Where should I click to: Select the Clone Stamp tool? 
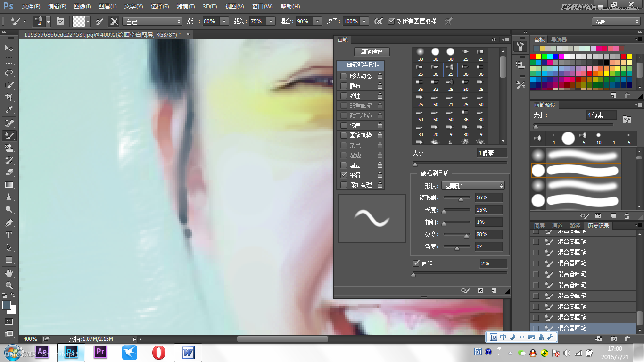coord(8,148)
